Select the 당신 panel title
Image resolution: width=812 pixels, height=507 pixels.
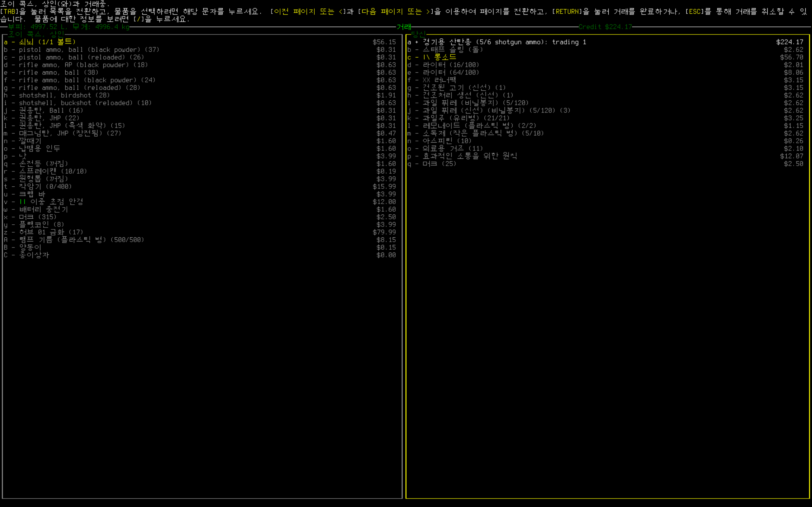(x=418, y=34)
